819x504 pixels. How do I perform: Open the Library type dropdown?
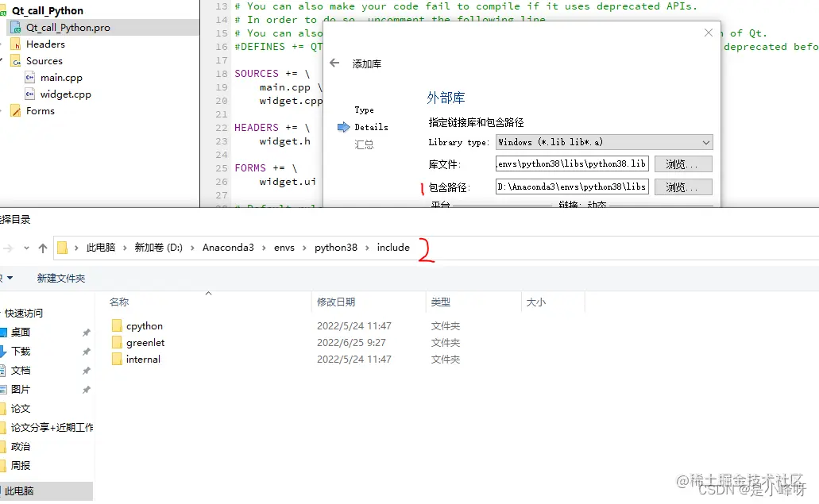pos(604,142)
